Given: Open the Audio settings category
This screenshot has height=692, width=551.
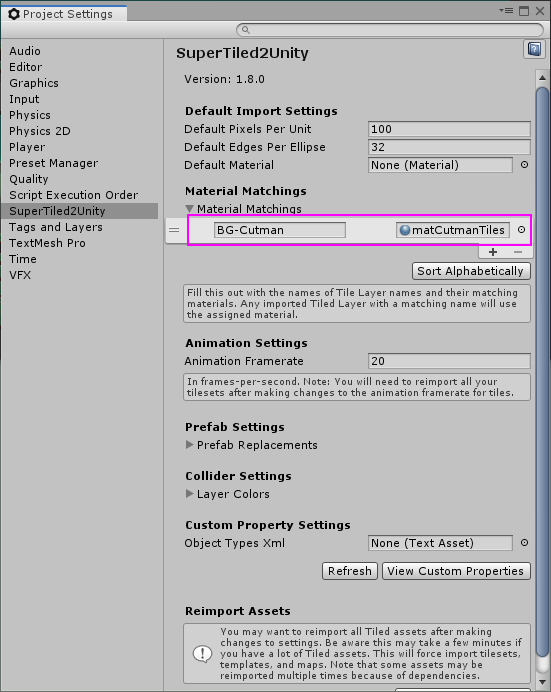Looking at the screenshot, I should (25, 51).
